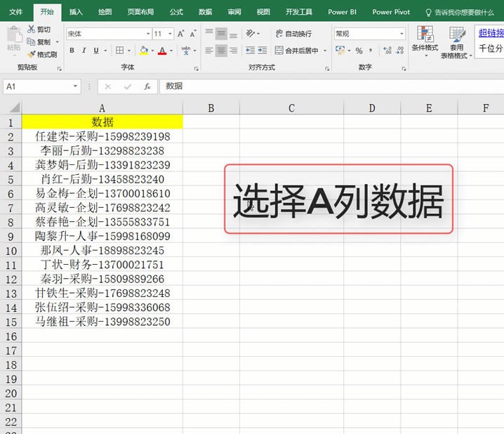Apply percent style with the % icon

[x=359, y=51]
